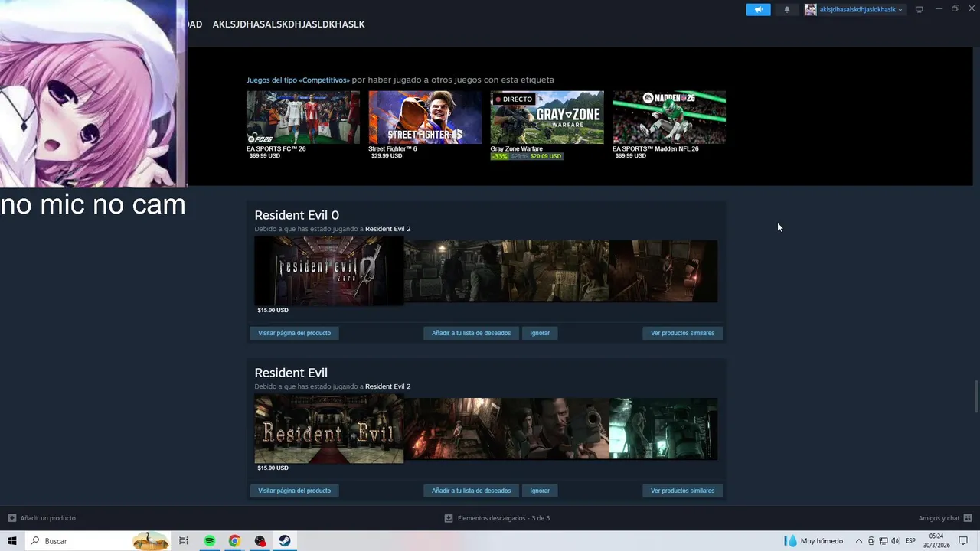Viewport: 980px width, 551px height.
Task: Click the Añadir un producto plus icon
Action: pos(11,518)
